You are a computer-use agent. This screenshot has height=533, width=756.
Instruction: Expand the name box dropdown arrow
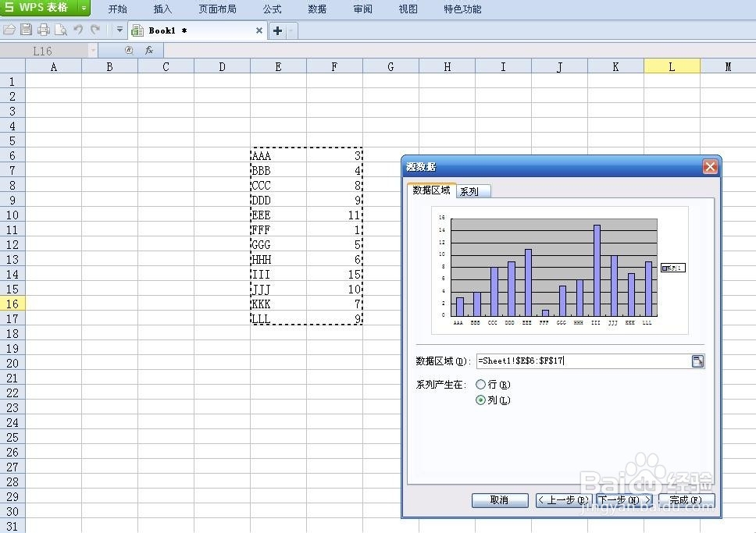(93, 51)
